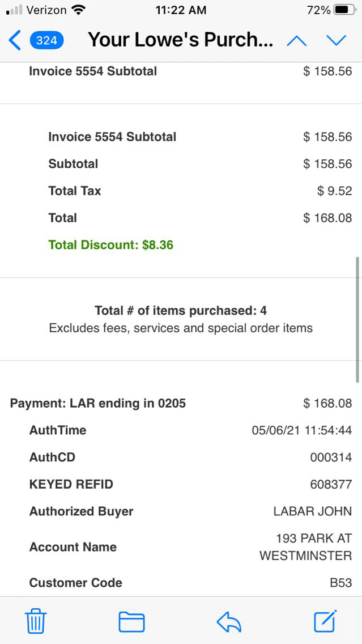Image resolution: width=362 pixels, height=644 pixels.
Task: Tap the AuthTime date 05/06/21
Action: pyautogui.click(x=276, y=430)
